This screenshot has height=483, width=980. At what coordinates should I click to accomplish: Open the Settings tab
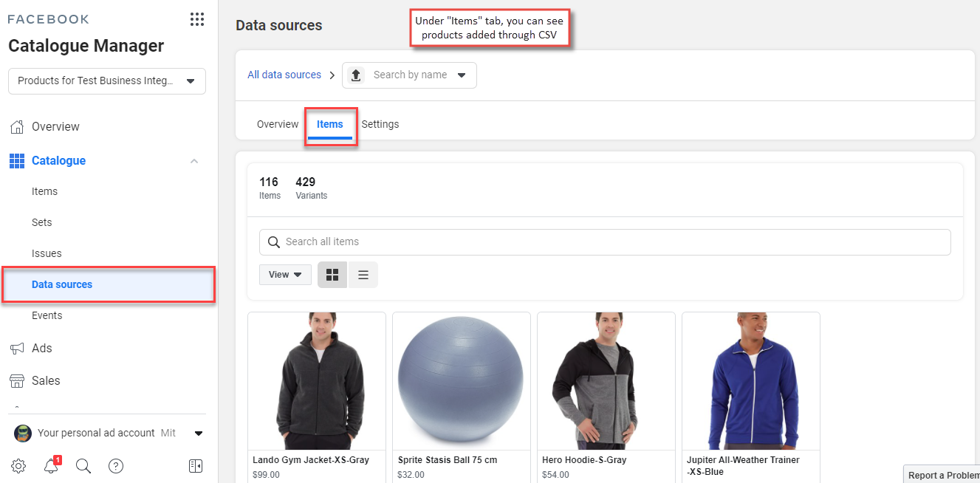point(380,124)
